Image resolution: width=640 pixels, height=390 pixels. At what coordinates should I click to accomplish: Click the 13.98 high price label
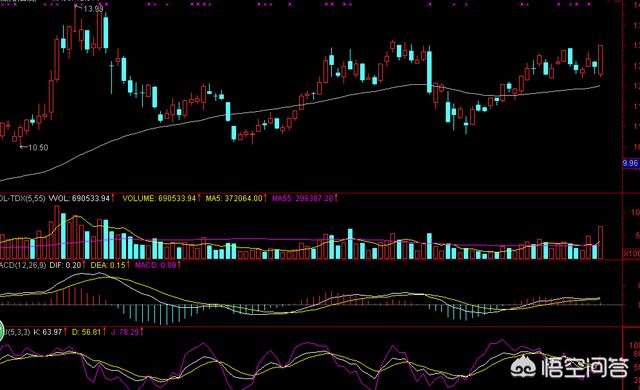pos(93,9)
